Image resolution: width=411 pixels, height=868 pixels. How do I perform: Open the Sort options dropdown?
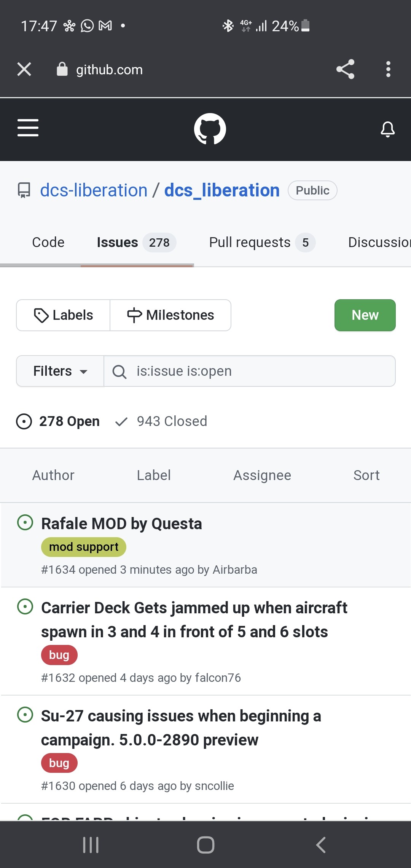[366, 475]
